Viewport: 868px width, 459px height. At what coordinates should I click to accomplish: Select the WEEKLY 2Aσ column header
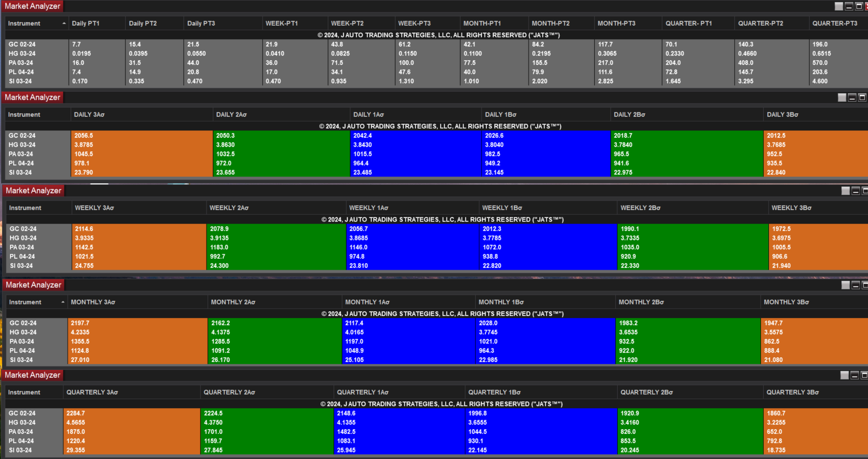(x=276, y=208)
